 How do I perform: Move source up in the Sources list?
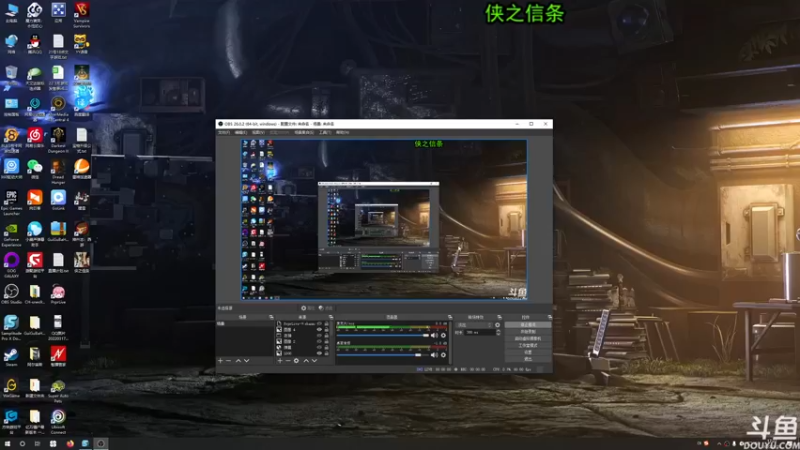(306, 361)
